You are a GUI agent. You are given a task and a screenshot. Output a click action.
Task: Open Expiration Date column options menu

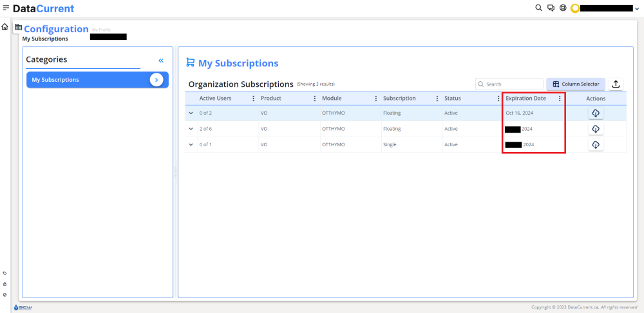pyautogui.click(x=560, y=99)
